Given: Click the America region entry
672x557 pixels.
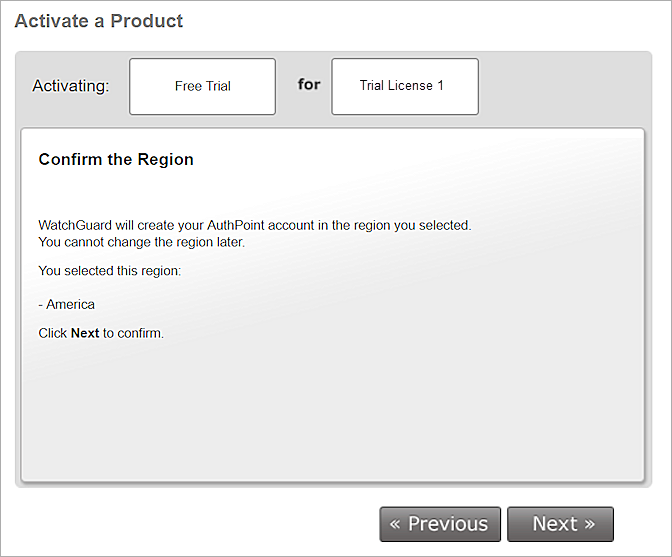Looking at the screenshot, I should click(70, 305).
